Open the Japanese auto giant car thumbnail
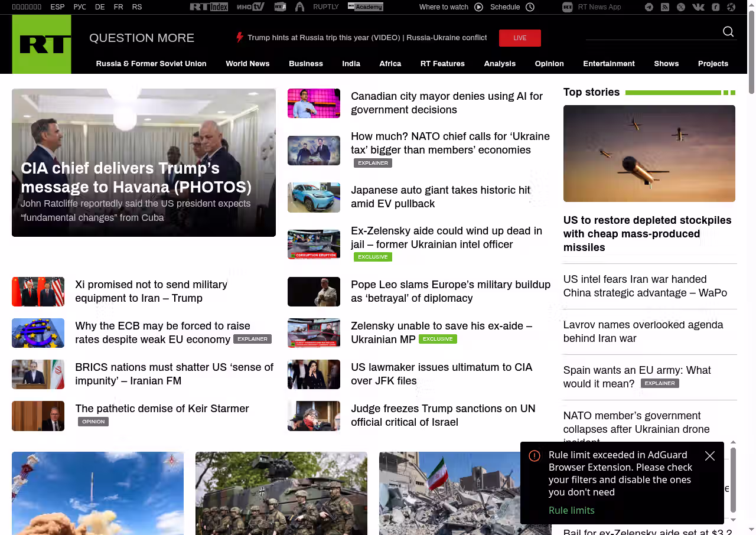This screenshot has height=535, width=756. (314, 197)
